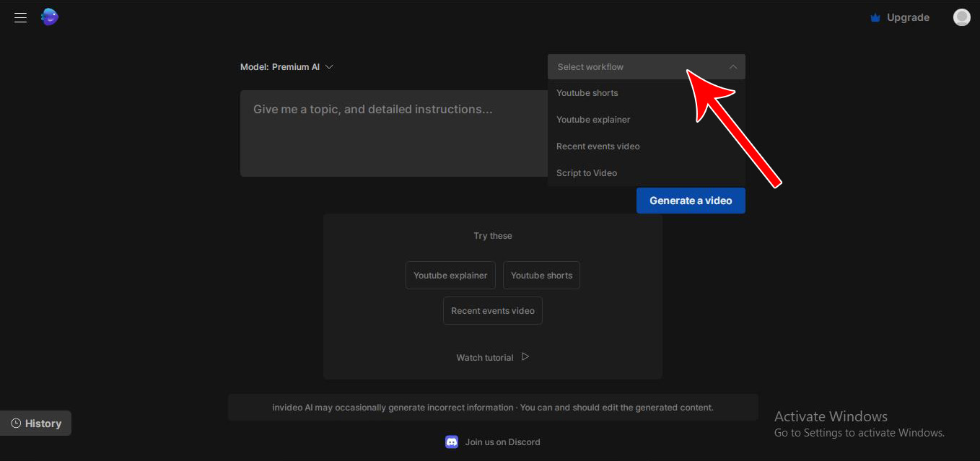
Task: Click the Recent events video suggestion chip
Action: 493,311
